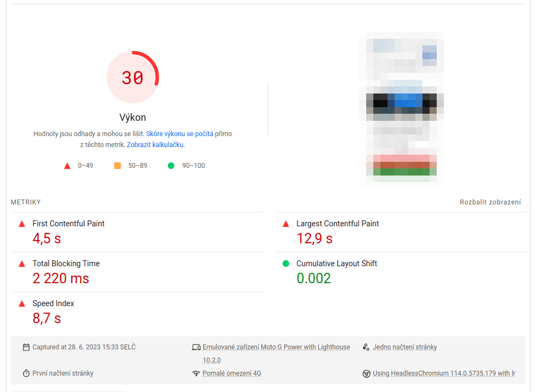The image size is (540, 392).
Task: Click the 'První načtení stránky' text
Action: [63, 373]
